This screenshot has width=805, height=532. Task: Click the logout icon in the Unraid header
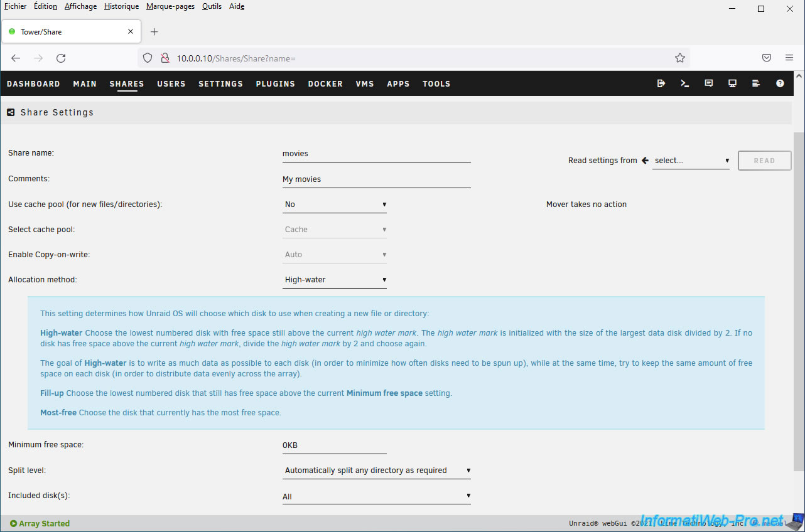[x=661, y=83]
